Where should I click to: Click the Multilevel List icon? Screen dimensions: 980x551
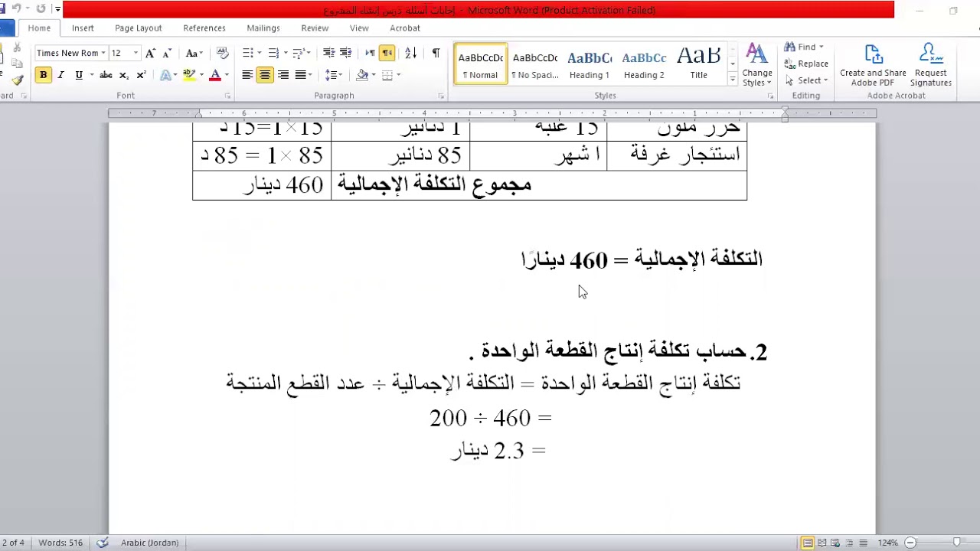(299, 53)
